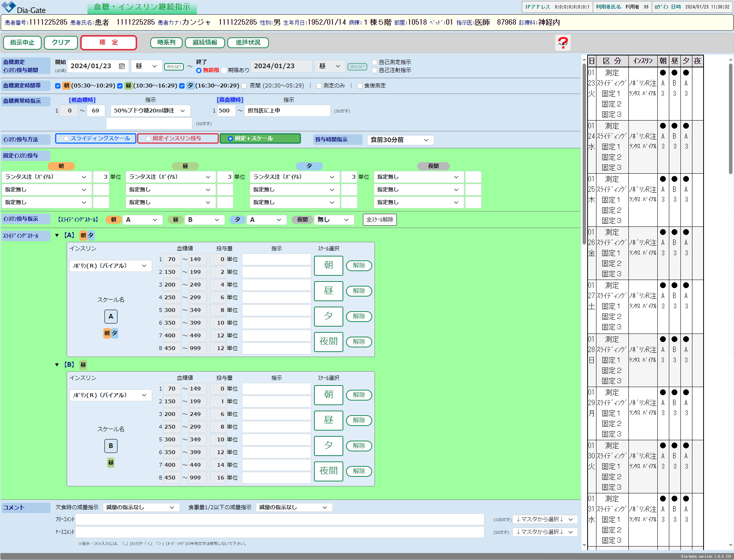Click the 01/24 水 schedule row
Image resolution: width=734 pixels, height=560 pixels.
point(645,147)
